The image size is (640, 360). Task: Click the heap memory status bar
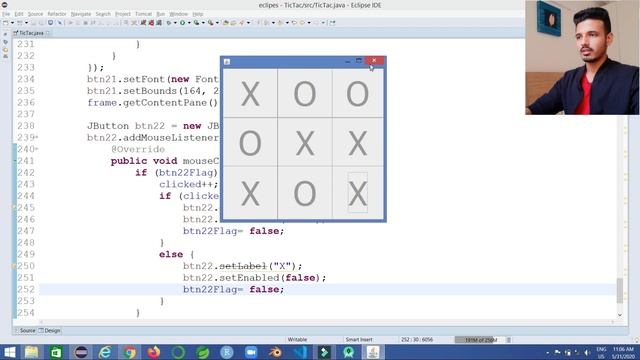pyautogui.click(x=480, y=340)
